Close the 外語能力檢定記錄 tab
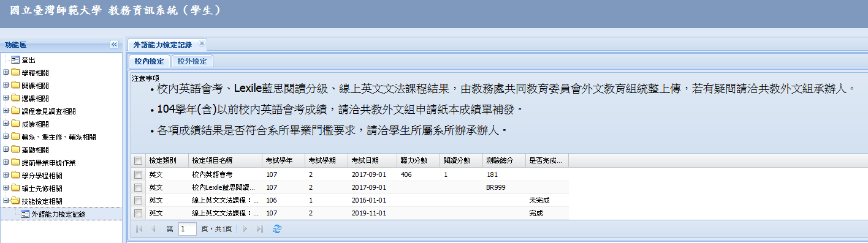868x243 pixels. tap(202, 44)
